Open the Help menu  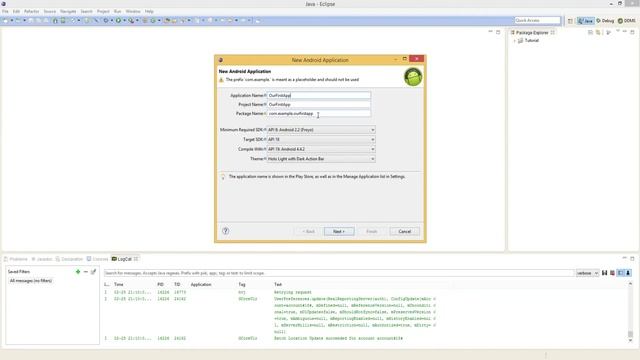149,11
